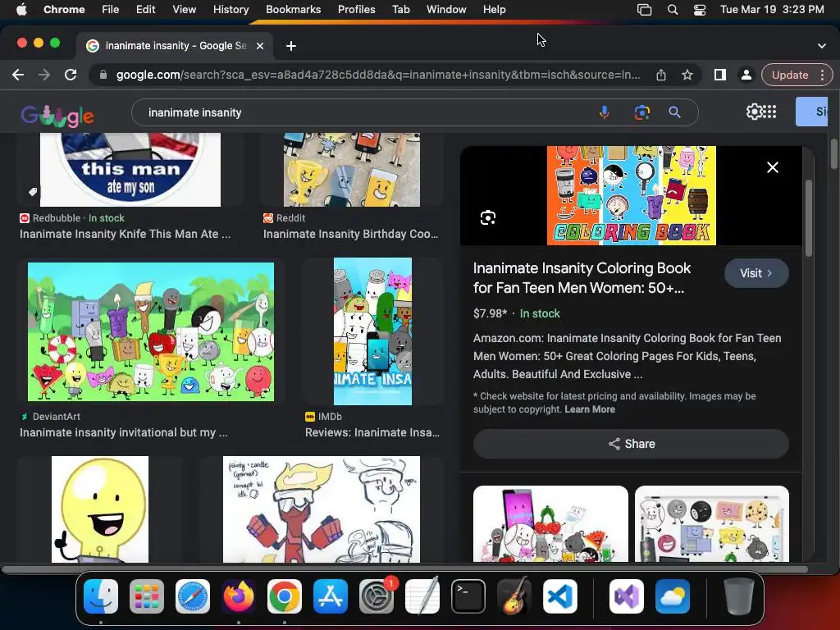The height and width of the screenshot is (630, 840).
Task: Click the address bar URL
Action: (x=378, y=75)
